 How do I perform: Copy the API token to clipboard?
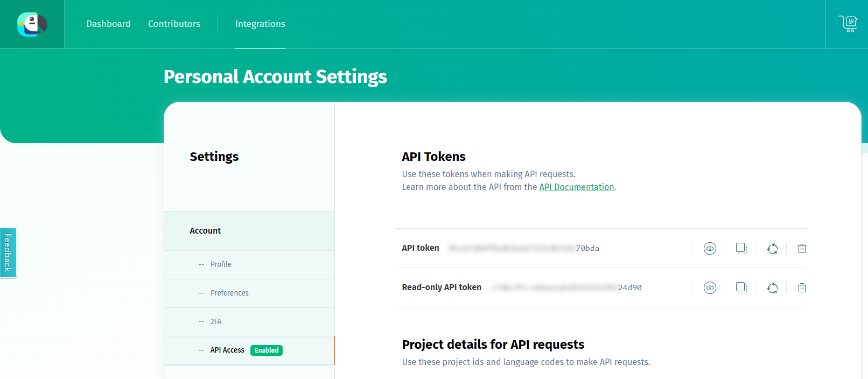[741, 248]
